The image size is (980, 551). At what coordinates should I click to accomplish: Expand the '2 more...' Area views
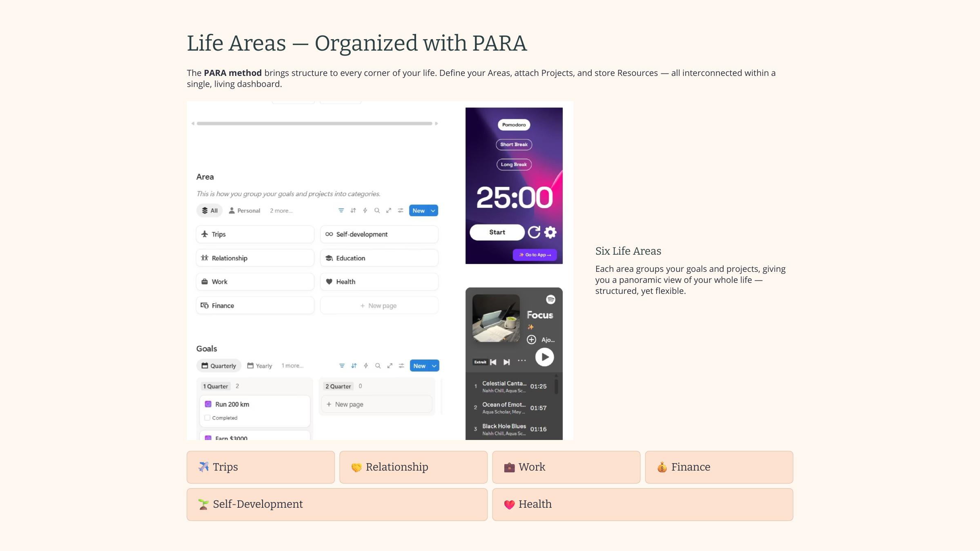281,211
